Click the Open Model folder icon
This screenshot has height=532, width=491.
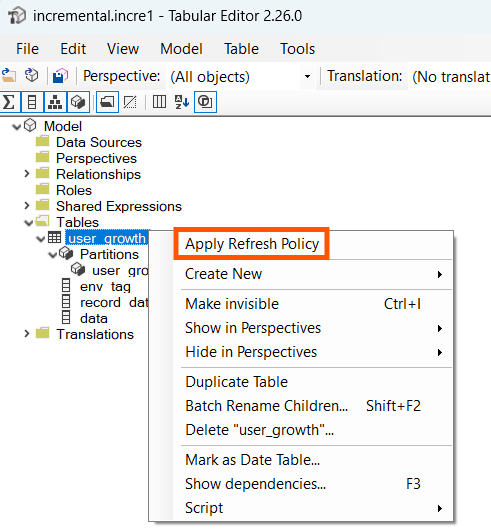(9, 75)
